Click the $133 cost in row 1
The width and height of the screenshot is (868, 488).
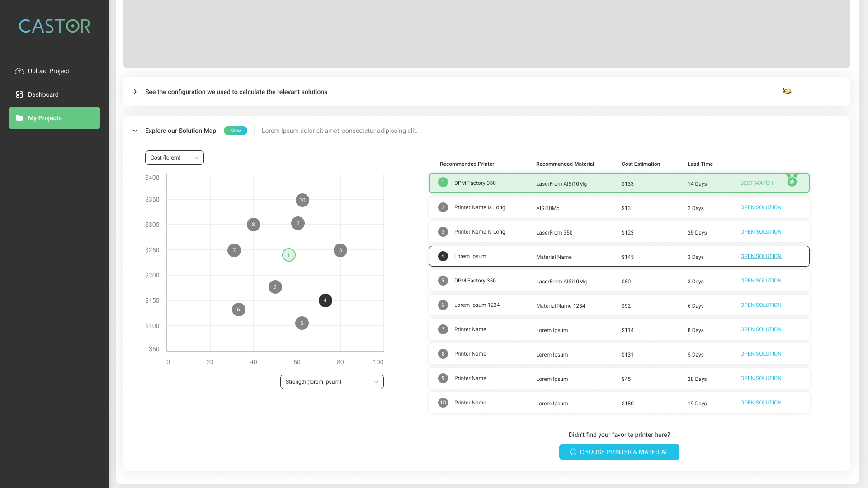click(x=627, y=184)
